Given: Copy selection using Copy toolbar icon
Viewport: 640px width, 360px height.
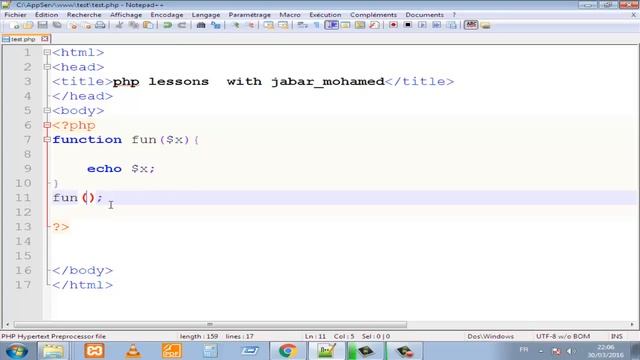Looking at the screenshot, I should pos(133,25).
